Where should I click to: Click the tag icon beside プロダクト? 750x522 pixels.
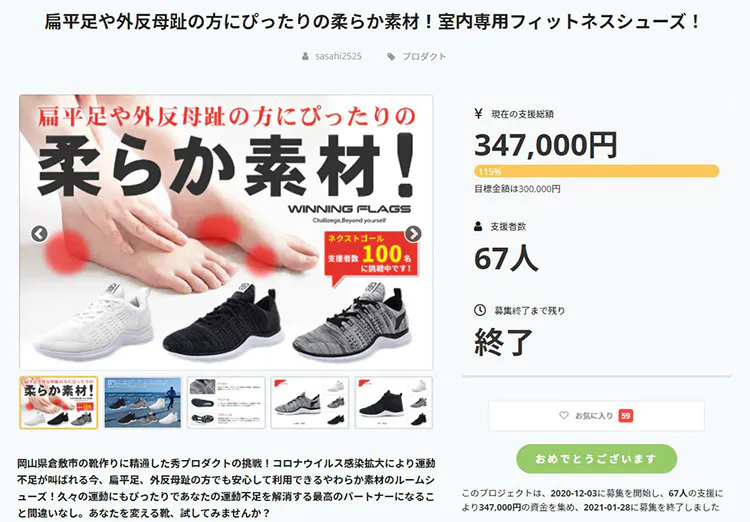391,56
